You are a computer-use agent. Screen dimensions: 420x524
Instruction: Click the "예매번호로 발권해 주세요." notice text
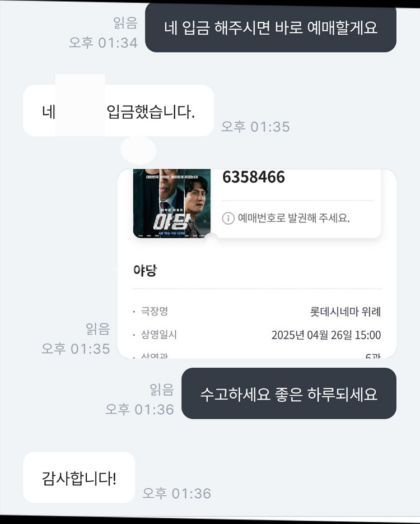pos(294,218)
